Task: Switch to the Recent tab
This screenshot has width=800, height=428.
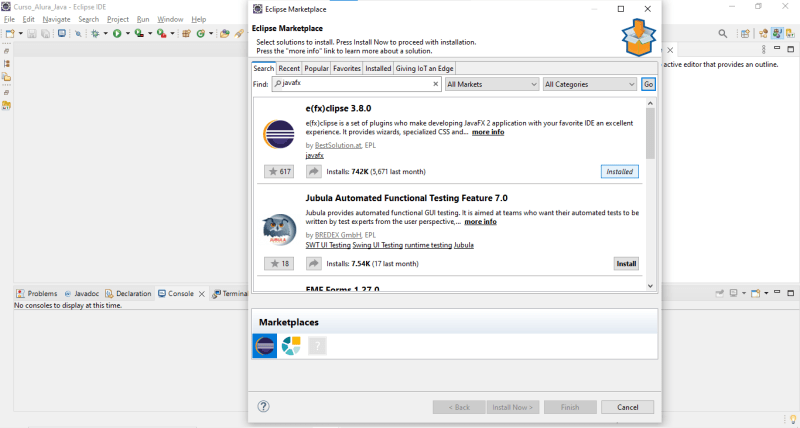Action: [289, 68]
